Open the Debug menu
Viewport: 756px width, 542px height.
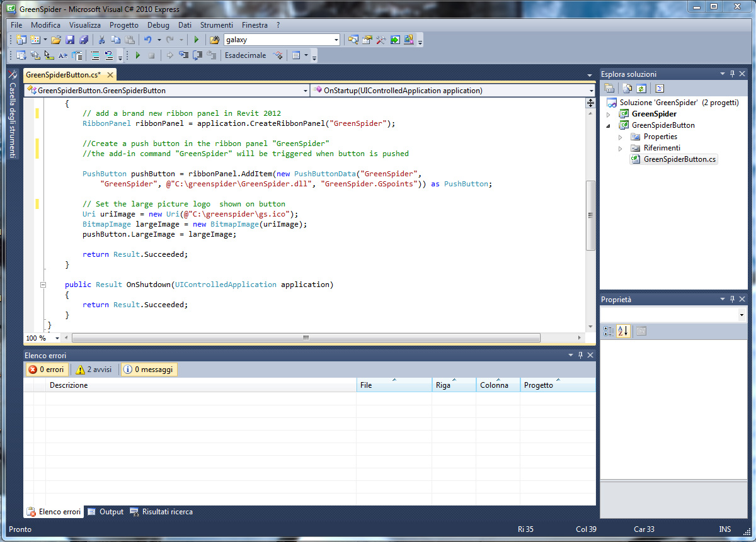coord(158,25)
